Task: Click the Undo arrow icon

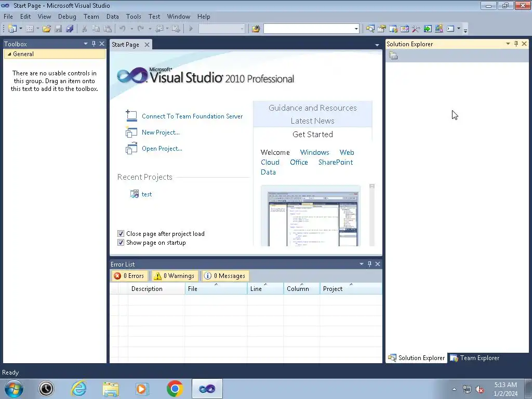Action: [123, 29]
